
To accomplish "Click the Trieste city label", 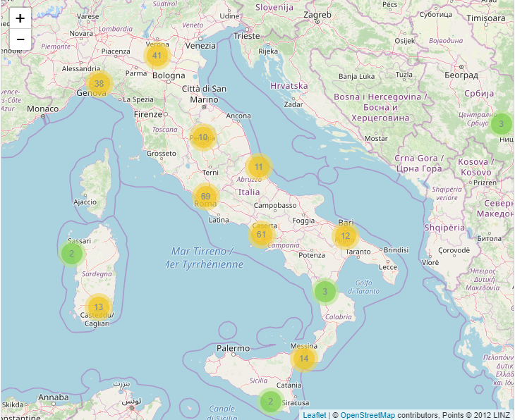I will click(x=247, y=36).
